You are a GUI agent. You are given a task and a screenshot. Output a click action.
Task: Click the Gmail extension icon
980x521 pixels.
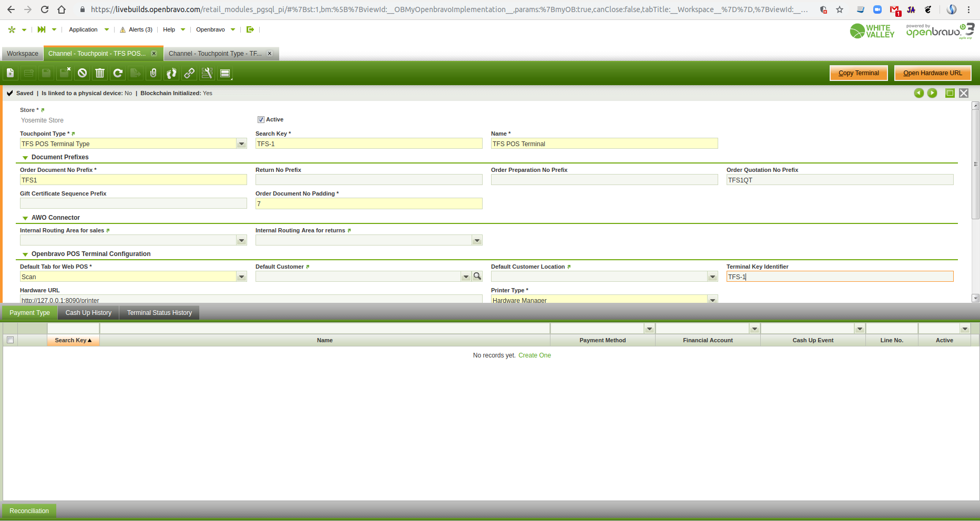[x=895, y=10]
